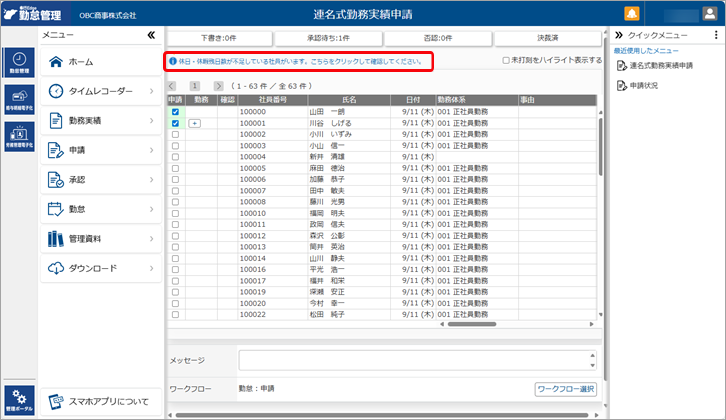This screenshot has width=726, height=420.
Task: Click the 連名式勤務実績申請 quick menu icon
Action: click(622, 65)
